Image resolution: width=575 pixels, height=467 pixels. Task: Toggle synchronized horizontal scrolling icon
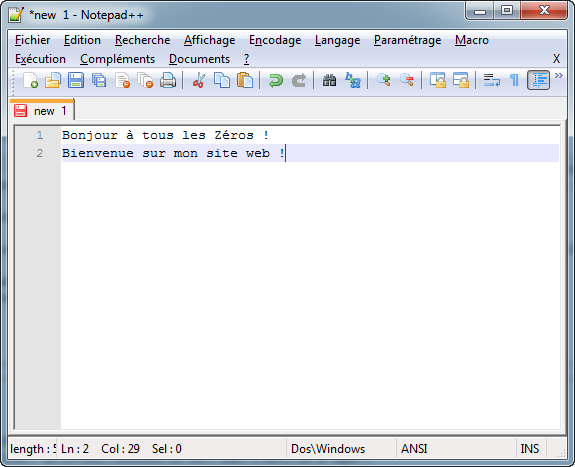[461, 80]
